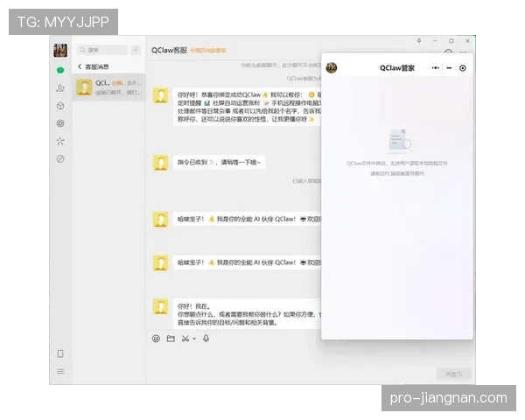Image resolution: width=525 pixels, height=420 pixels.
Task: Click the first 哈喽宝子 message bubble
Action: pos(247,219)
